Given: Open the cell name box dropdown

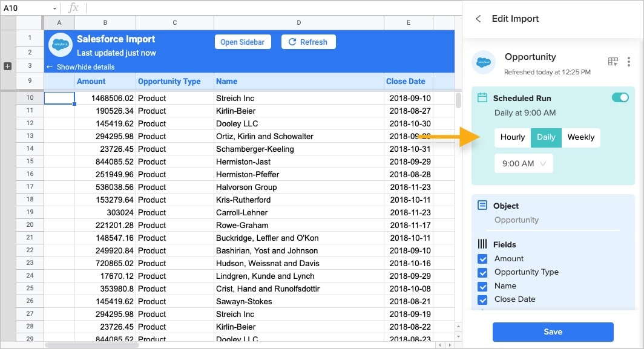Looking at the screenshot, I should click(x=54, y=8).
